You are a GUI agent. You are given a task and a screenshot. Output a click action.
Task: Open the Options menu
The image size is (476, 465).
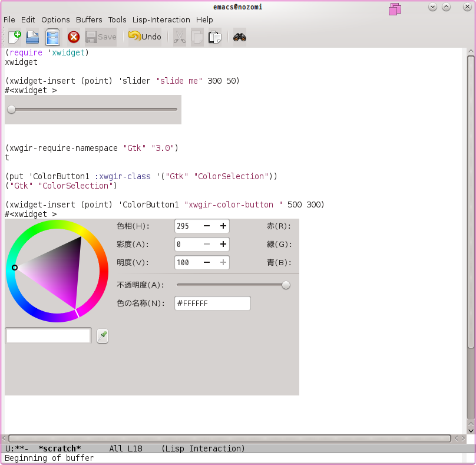(55, 19)
